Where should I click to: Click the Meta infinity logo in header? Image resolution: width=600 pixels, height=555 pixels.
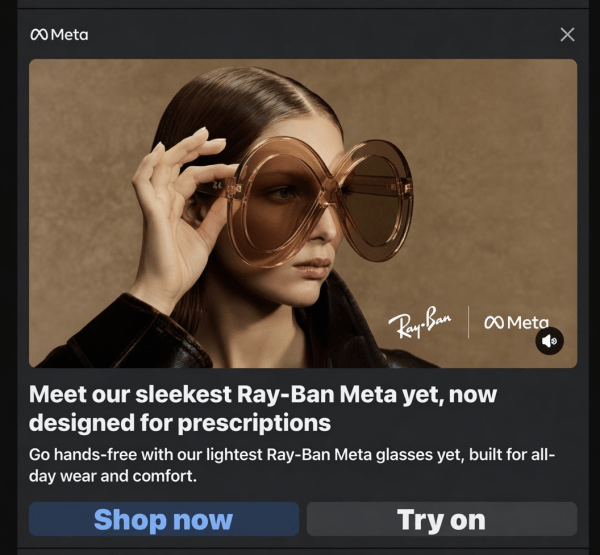[39, 35]
